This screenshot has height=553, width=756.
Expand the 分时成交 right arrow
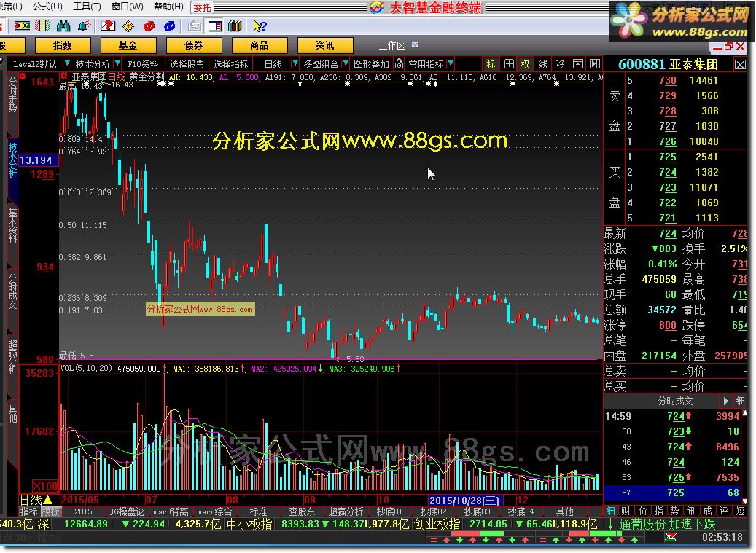pyautogui.click(x=725, y=401)
